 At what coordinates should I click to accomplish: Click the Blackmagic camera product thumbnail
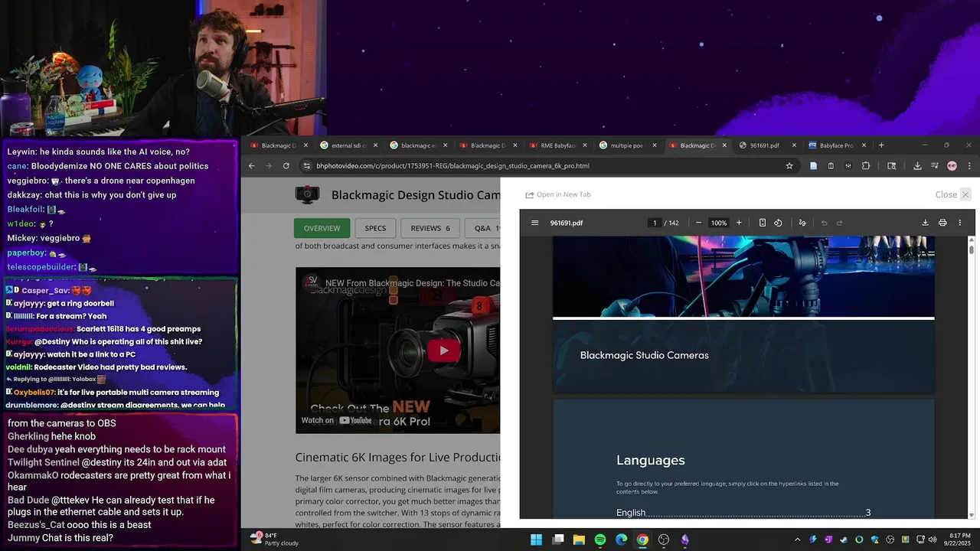coord(308,194)
